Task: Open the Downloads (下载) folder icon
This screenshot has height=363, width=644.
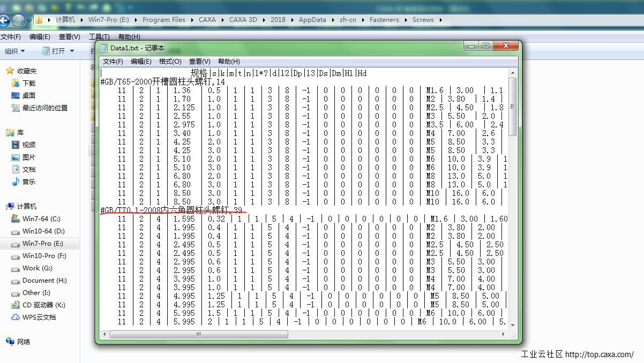Action: (x=16, y=83)
